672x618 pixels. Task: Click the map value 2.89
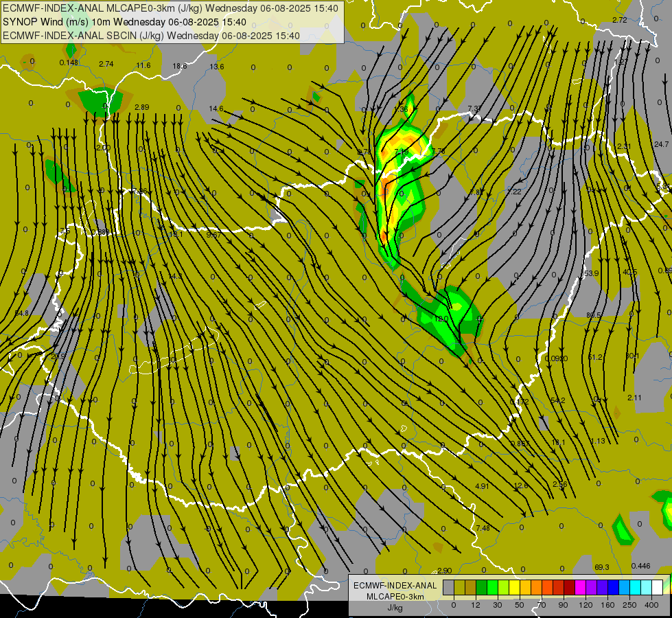coord(142,107)
